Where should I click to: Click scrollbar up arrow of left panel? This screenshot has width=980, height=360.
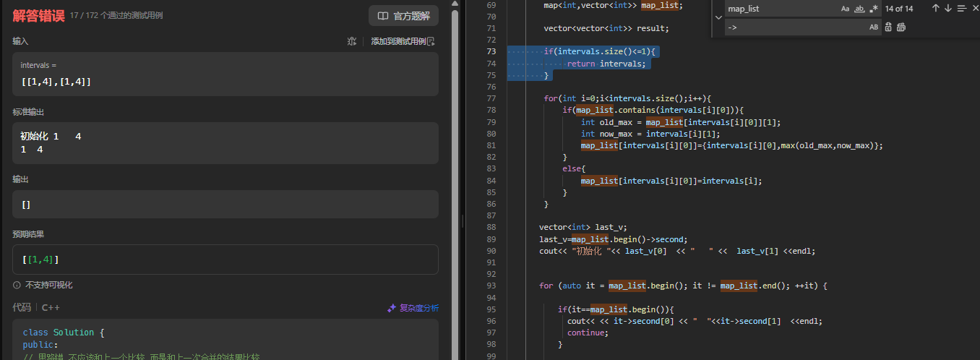tap(455, 4)
